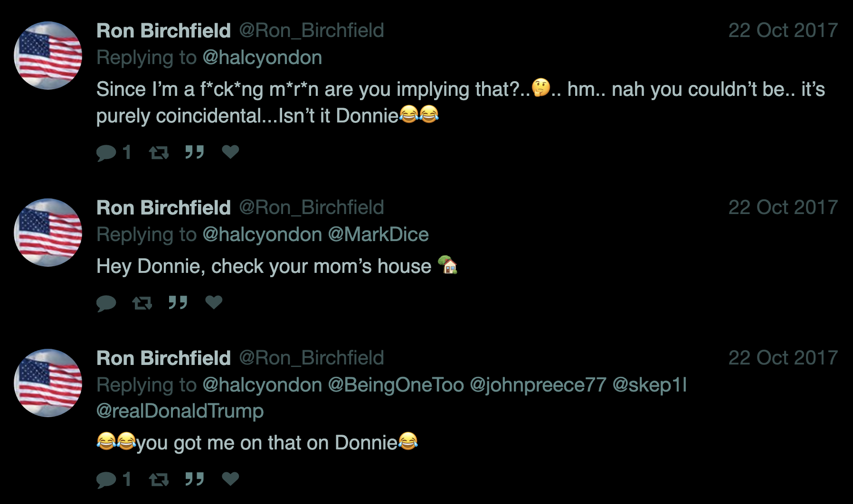Reply to the "you got me" tweet
The image size is (853, 504).
pyautogui.click(x=106, y=480)
